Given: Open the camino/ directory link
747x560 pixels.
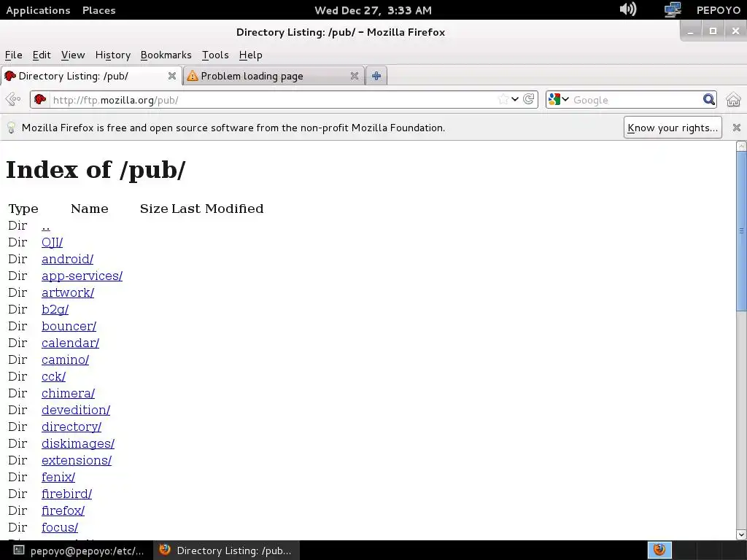Looking at the screenshot, I should 65,359.
